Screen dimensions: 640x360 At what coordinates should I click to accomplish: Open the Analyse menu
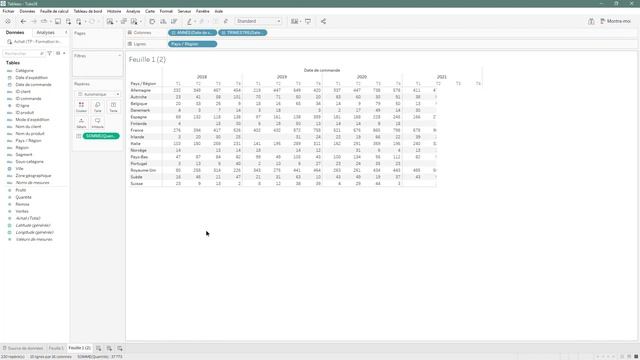(133, 11)
